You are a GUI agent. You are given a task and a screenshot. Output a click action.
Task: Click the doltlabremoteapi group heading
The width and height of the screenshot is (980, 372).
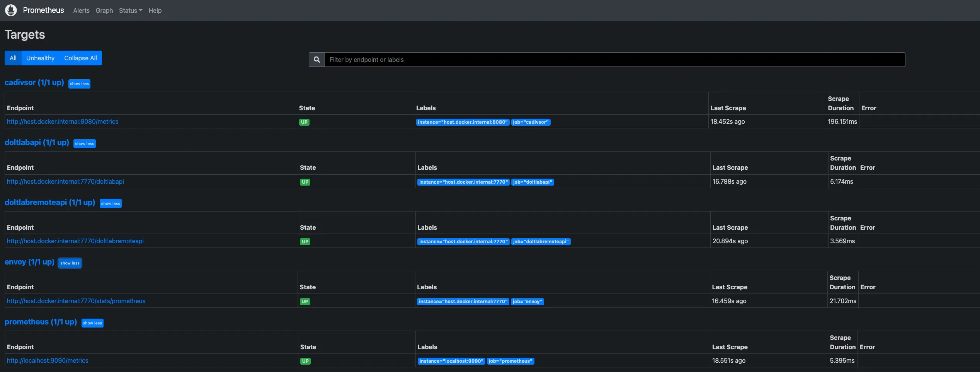click(x=50, y=202)
